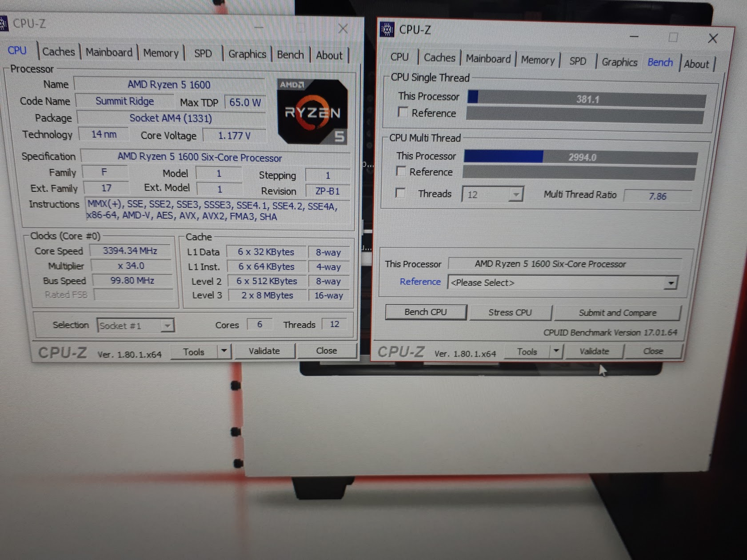Switch to Bench tab in left CPU-Z window
Image resolution: width=747 pixels, height=560 pixels.
[x=290, y=55]
